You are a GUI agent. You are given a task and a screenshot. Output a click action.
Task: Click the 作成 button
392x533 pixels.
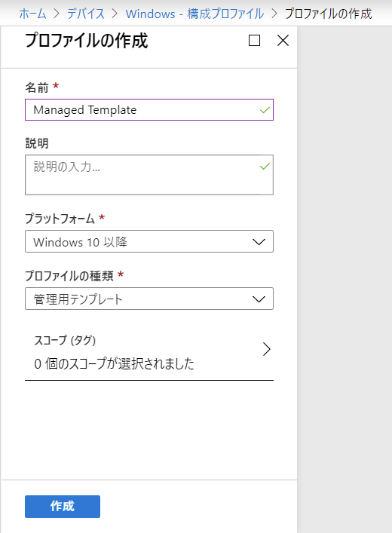point(63,507)
